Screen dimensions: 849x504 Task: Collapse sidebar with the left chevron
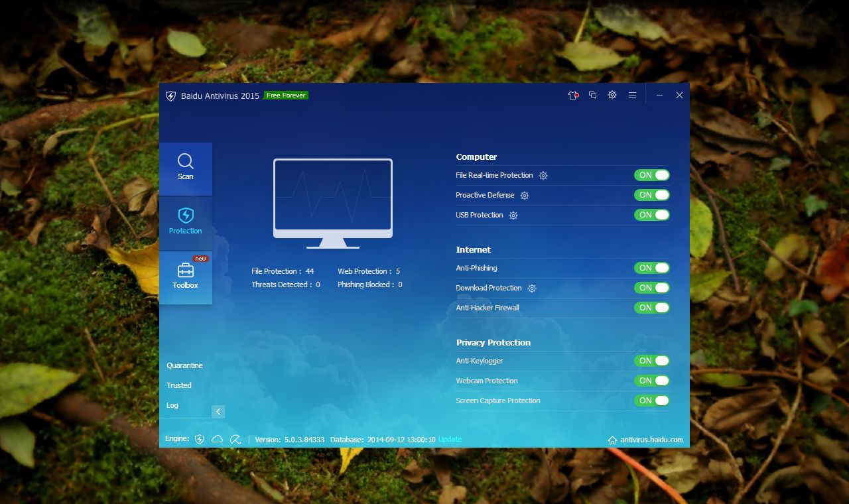218,411
